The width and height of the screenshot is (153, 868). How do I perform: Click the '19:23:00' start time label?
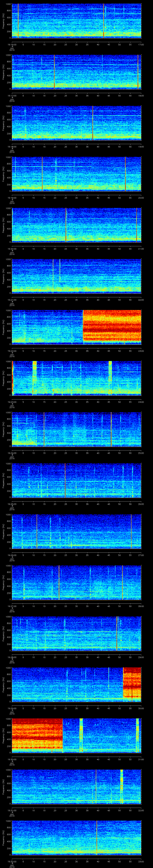(x=12, y=402)
